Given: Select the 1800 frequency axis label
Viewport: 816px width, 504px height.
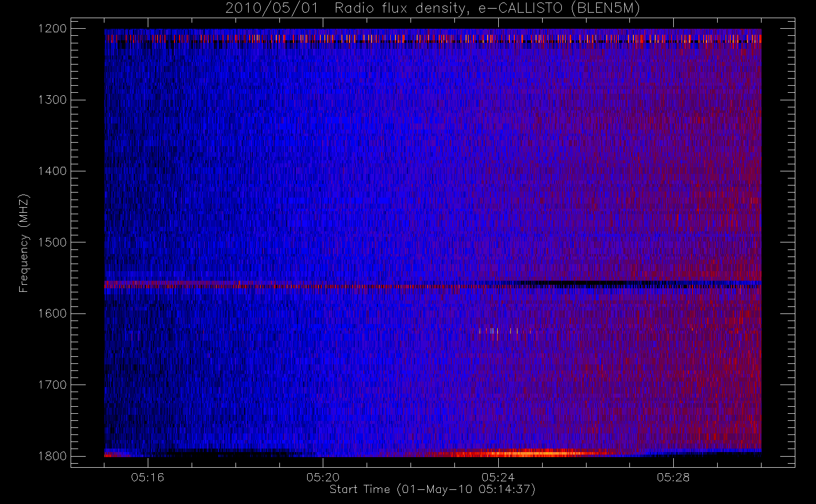Looking at the screenshot, I should (52, 456).
